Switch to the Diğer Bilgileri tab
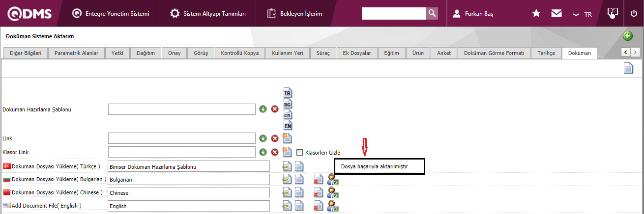The width and height of the screenshot is (644, 214). pos(25,53)
